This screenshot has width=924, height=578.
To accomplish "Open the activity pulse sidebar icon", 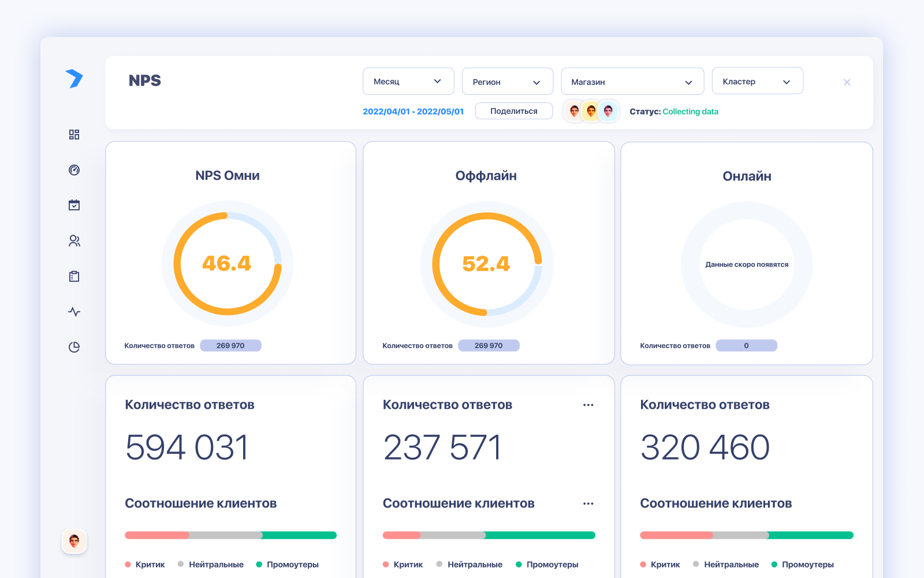I will (x=74, y=312).
